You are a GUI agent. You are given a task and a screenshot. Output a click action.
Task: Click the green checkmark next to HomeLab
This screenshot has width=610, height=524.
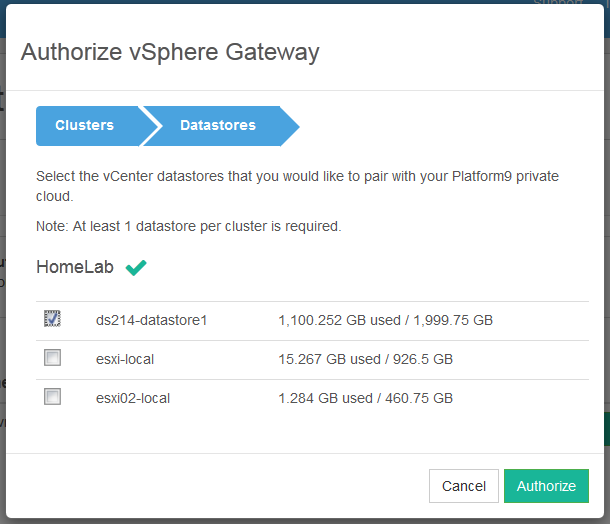[136, 267]
